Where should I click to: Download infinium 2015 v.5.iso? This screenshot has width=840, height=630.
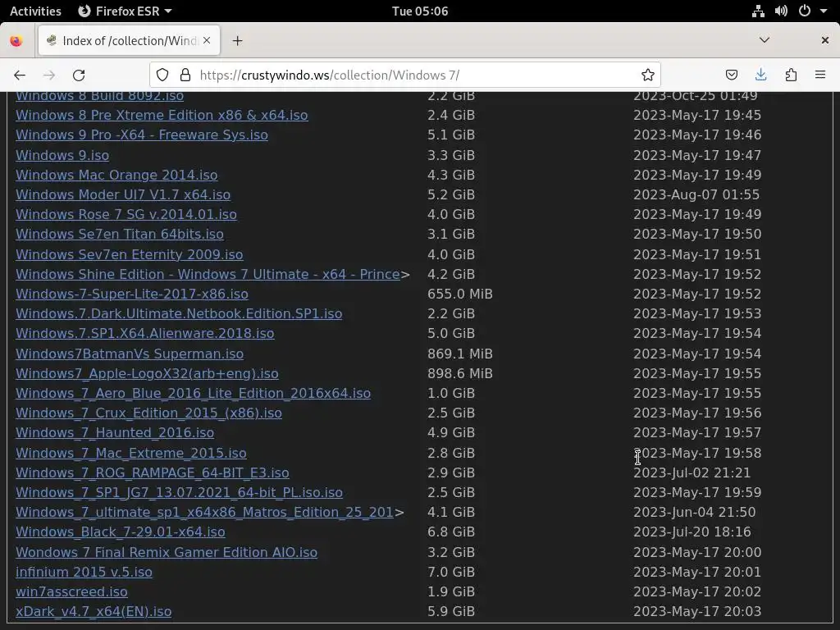(x=84, y=572)
